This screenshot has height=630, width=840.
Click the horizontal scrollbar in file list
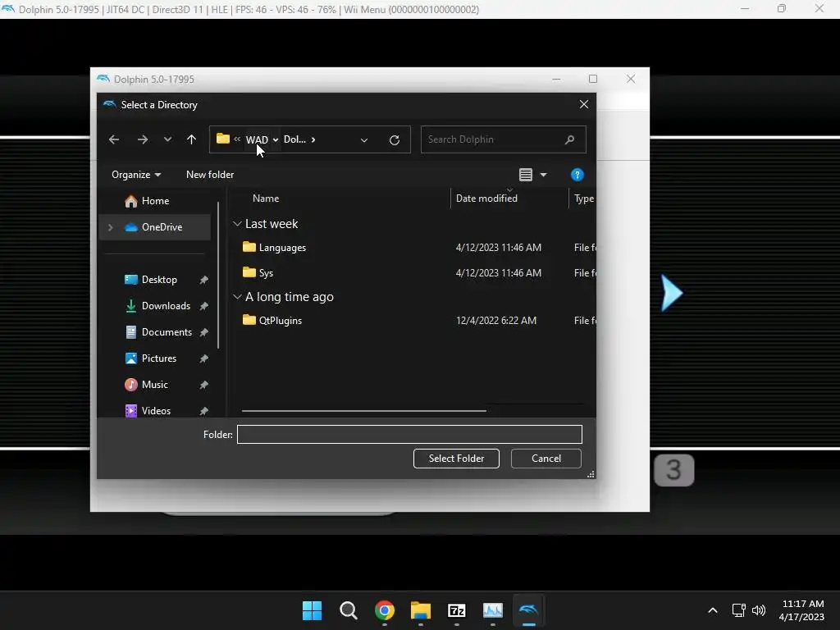click(363, 411)
